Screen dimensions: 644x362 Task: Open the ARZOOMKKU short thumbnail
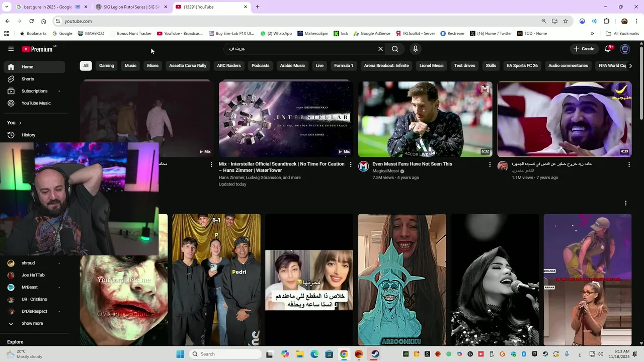pyautogui.click(x=402, y=280)
